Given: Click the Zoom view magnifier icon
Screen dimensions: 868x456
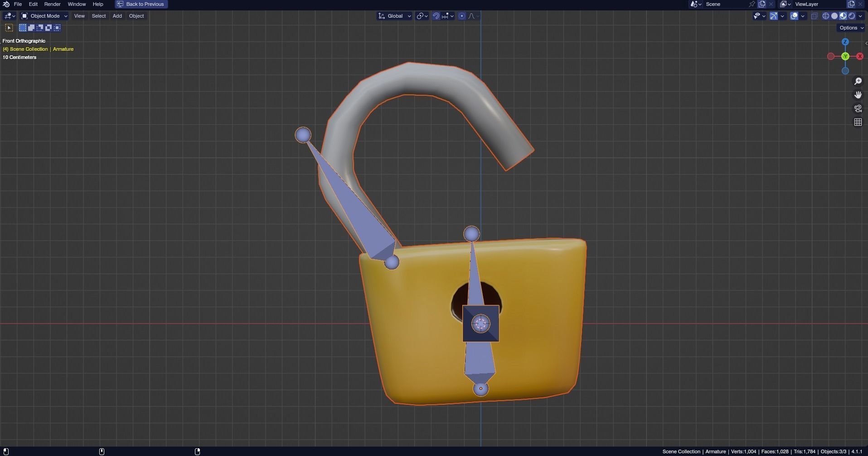Looking at the screenshot, I should pos(858,81).
